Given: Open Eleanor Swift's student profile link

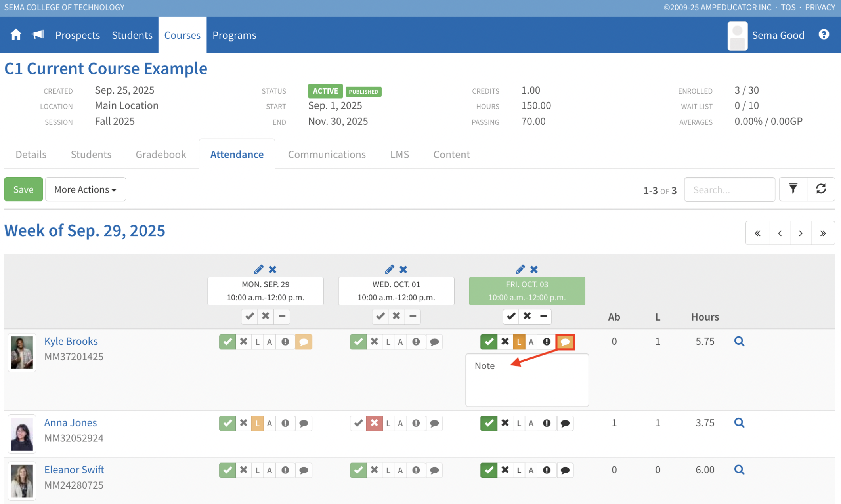Looking at the screenshot, I should pyautogui.click(x=74, y=469).
